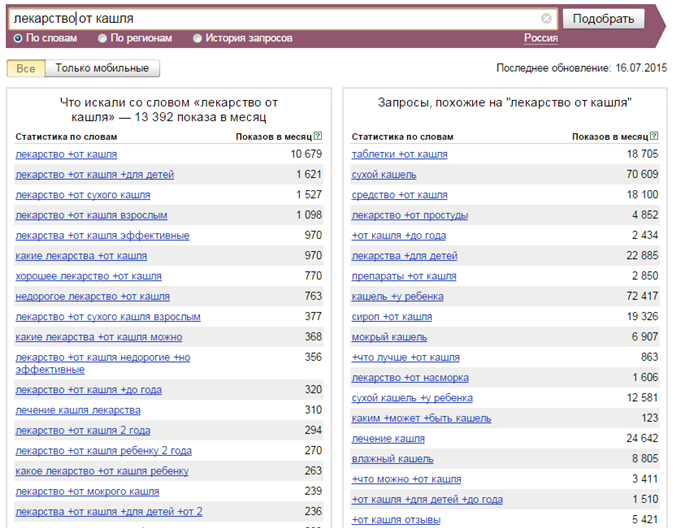This screenshot has width=680, height=528.
Task: Click the 'Подобрать' button
Action: tap(603, 19)
